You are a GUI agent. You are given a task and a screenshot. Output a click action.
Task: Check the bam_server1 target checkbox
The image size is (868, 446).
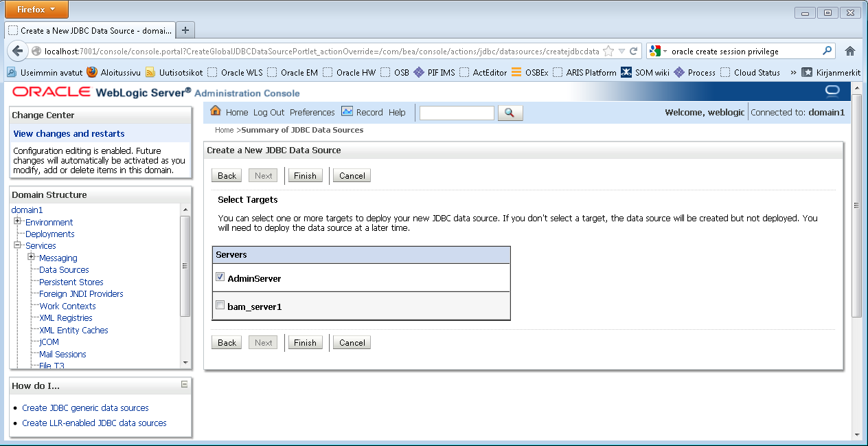click(220, 305)
